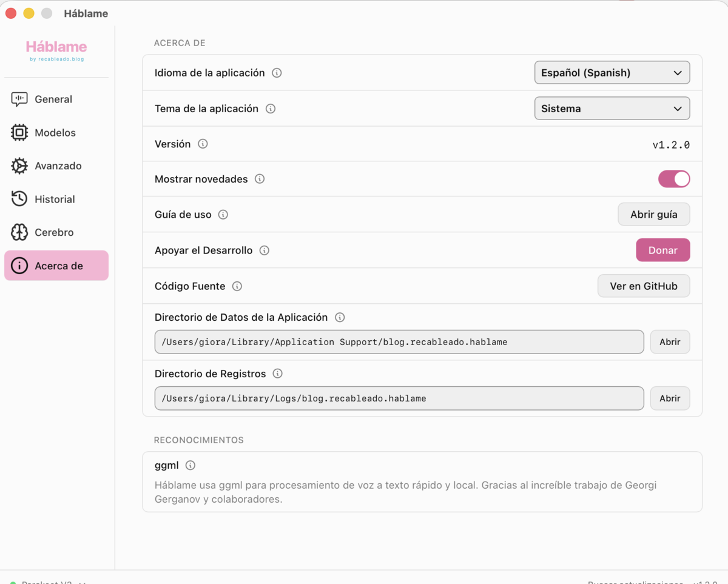Open the Historial section
728x584 pixels.
click(56, 199)
